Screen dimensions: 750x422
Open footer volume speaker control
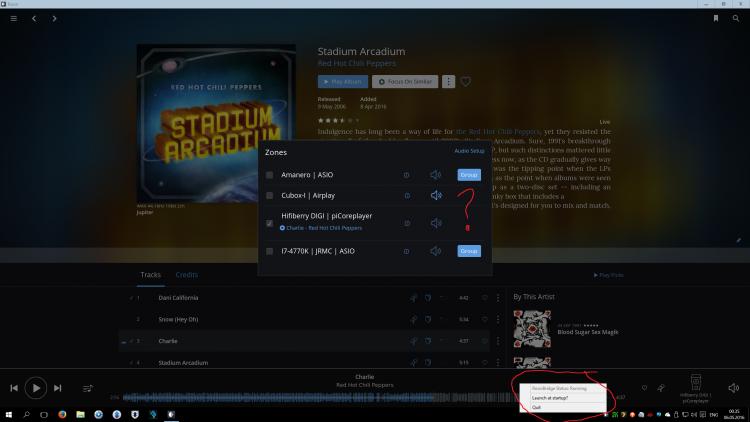click(733, 388)
